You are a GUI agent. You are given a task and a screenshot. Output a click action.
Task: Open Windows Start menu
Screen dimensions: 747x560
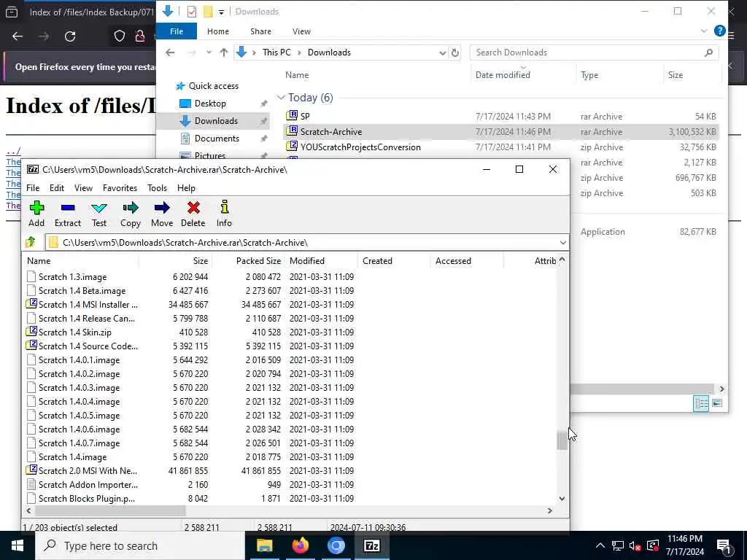click(x=18, y=545)
